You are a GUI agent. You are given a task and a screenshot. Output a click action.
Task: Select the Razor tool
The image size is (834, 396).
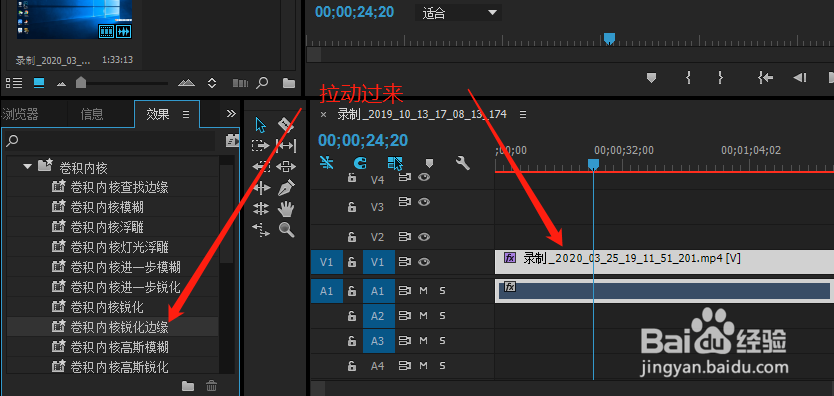coord(287,125)
